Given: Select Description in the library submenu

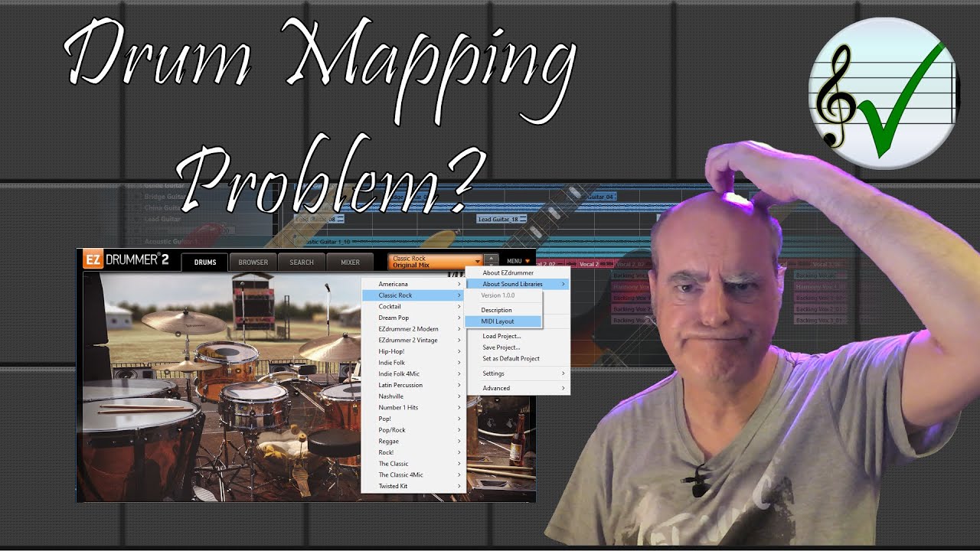Looking at the screenshot, I should point(502,310).
